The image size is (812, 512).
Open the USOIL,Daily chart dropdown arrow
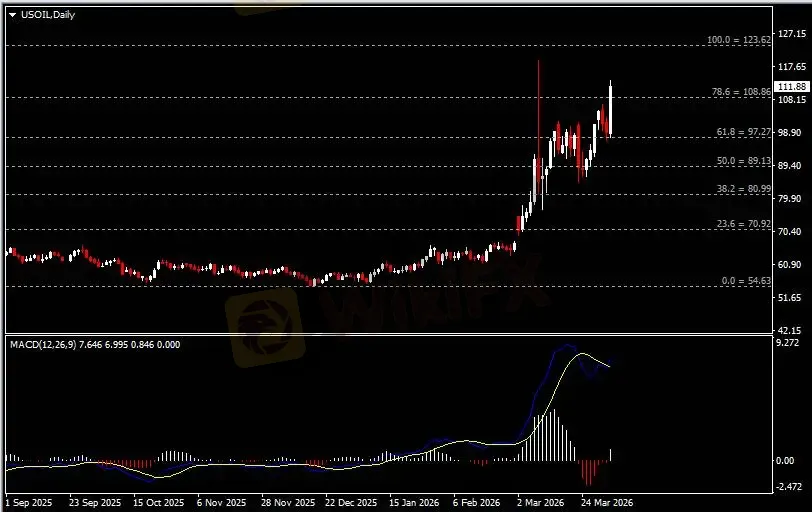[x=12, y=15]
